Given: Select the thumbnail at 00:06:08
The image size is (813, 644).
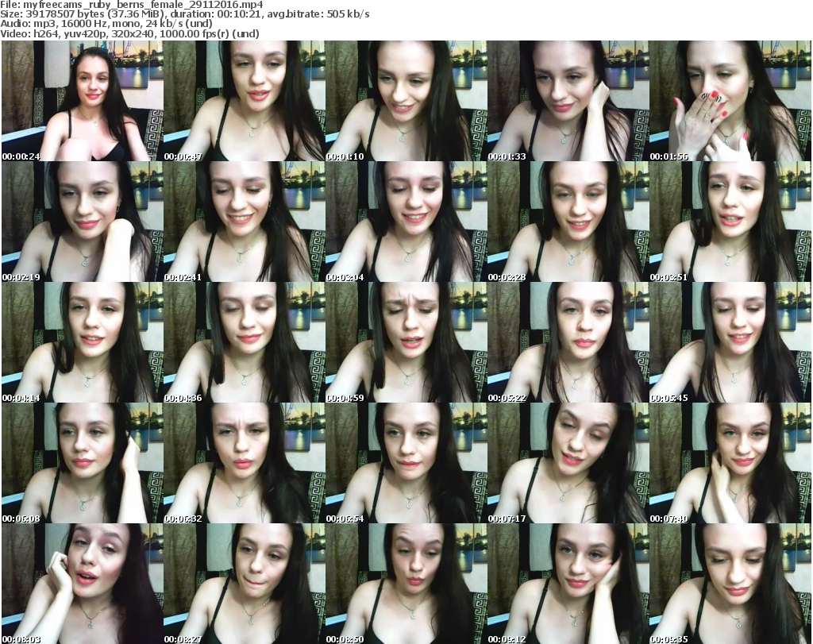Looking at the screenshot, I should 82,463.
